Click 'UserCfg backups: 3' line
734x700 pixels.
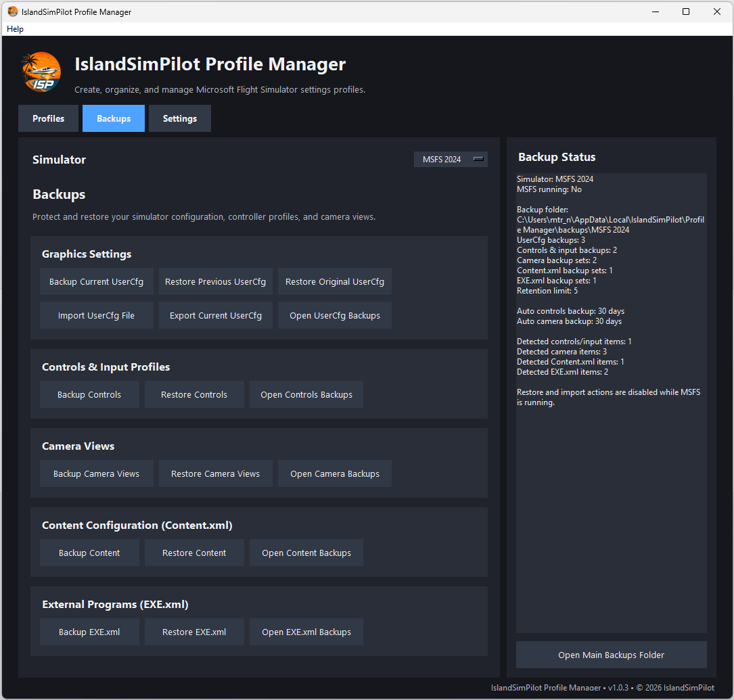click(551, 240)
